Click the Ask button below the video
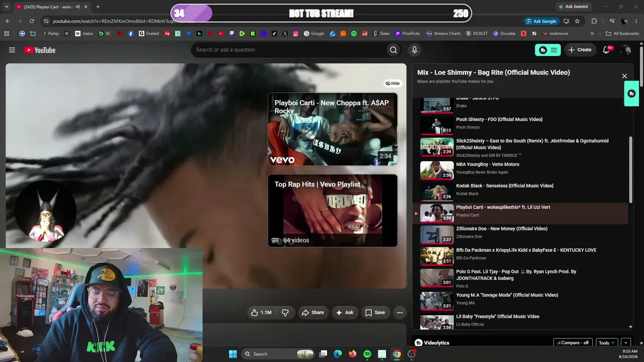The width and height of the screenshot is (644, 362). (345, 312)
